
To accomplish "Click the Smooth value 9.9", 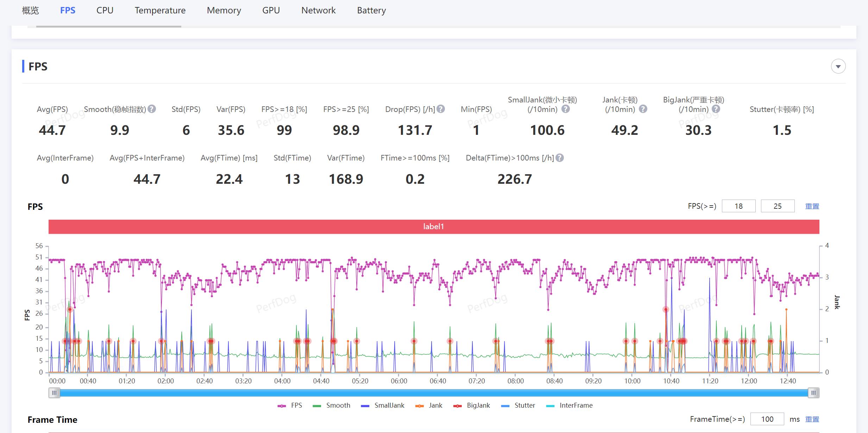I will (x=120, y=131).
